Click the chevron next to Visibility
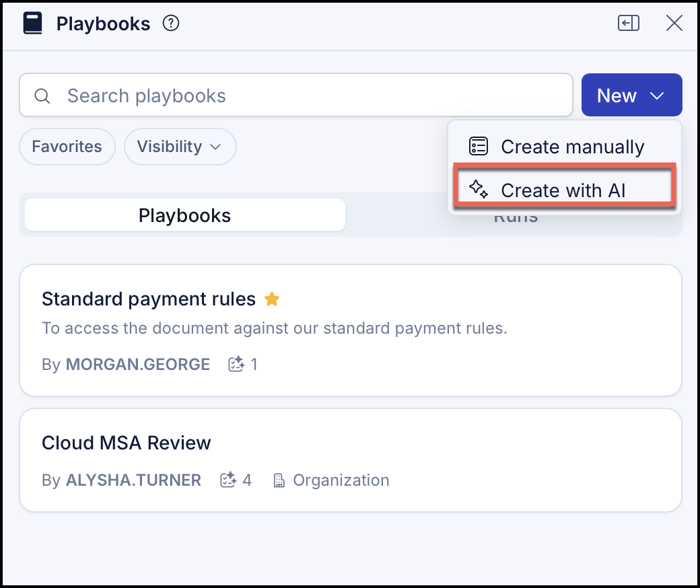This screenshot has width=700, height=588. click(x=215, y=147)
